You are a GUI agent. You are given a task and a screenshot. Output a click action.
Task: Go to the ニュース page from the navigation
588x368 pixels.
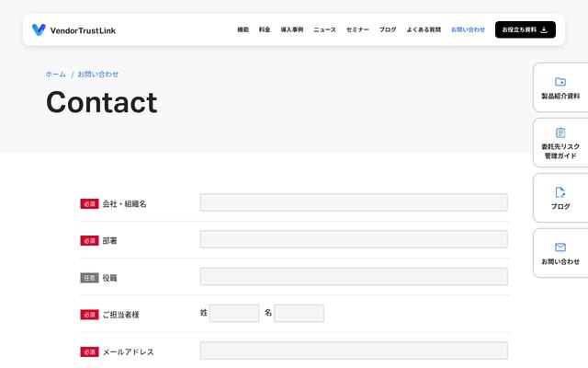[324, 29]
